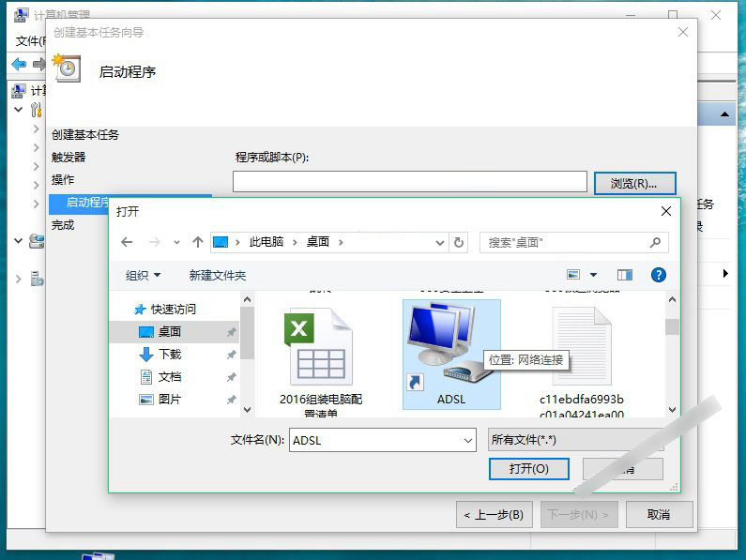Refresh the desktop folder view
Viewport: 746px width, 560px height.
459,243
